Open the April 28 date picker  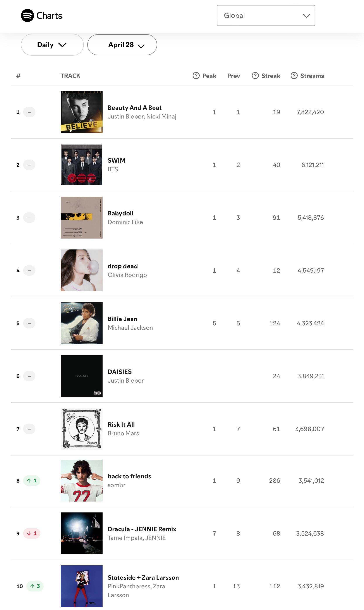click(122, 45)
